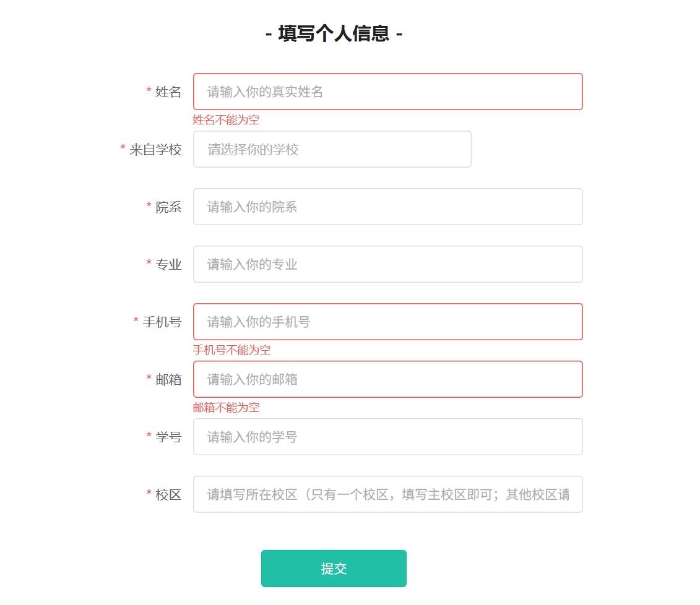
Task: Click the 姓名不能为空 error message
Action: point(226,120)
